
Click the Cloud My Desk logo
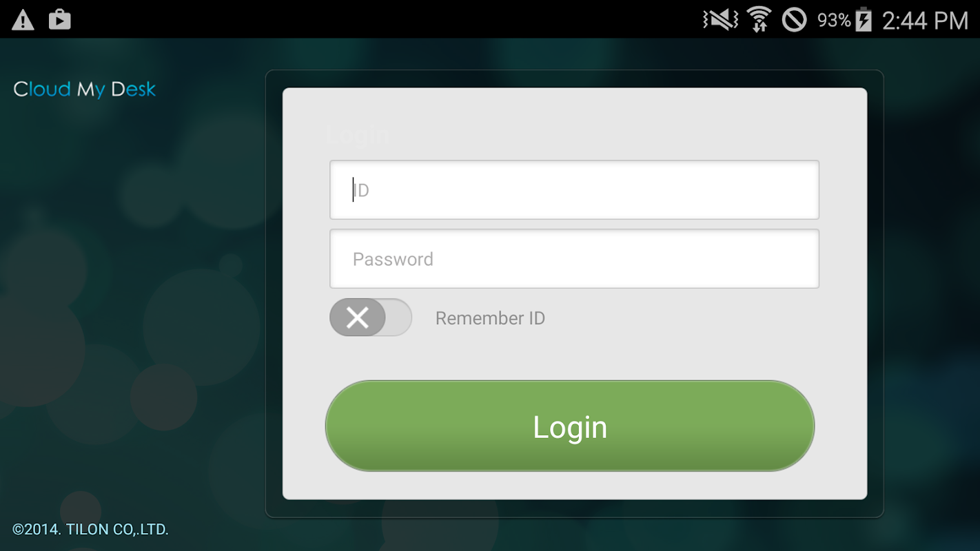[85, 90]
